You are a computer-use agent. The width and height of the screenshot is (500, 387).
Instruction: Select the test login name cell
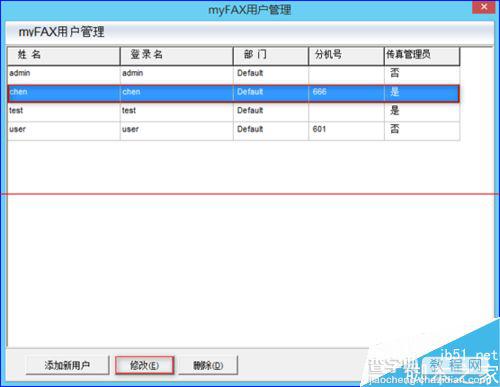[177, 112]
